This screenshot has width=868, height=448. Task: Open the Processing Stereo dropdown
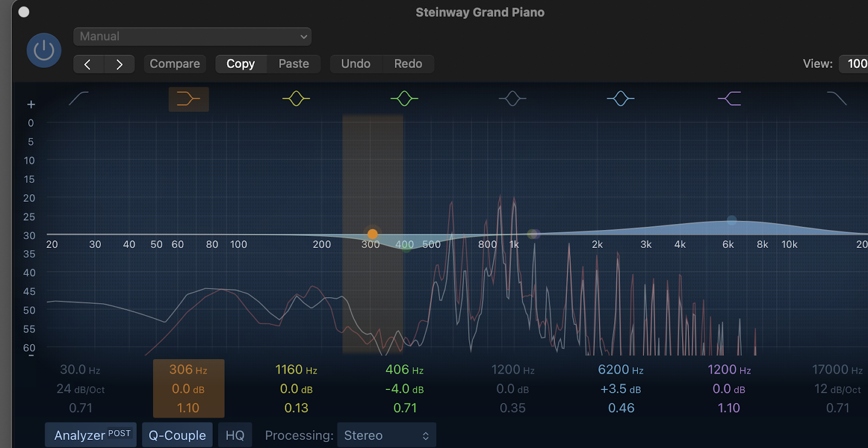(x=387, y=435)
